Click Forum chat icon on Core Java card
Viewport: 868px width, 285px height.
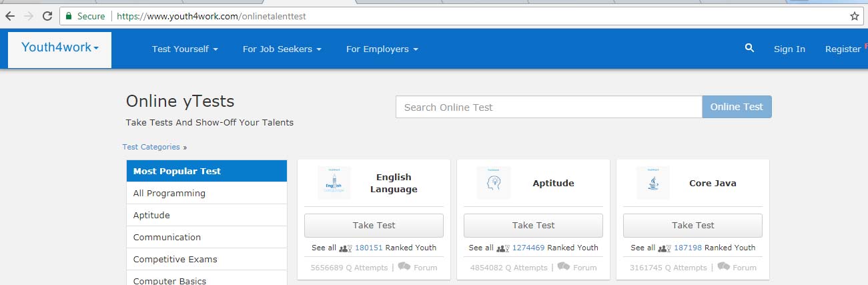[723, 267]
